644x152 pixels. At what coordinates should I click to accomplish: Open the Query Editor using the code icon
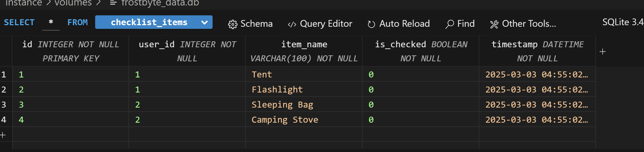(292, 24)
